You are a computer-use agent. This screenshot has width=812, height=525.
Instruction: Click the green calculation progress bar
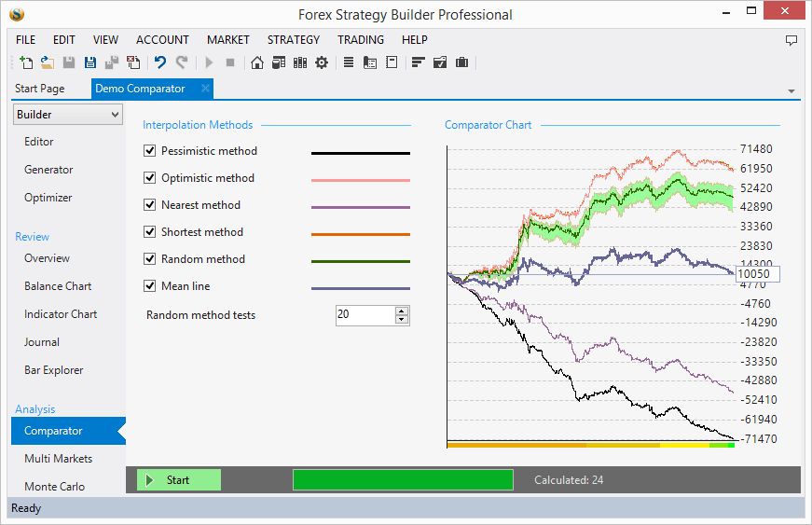point(403,480)
